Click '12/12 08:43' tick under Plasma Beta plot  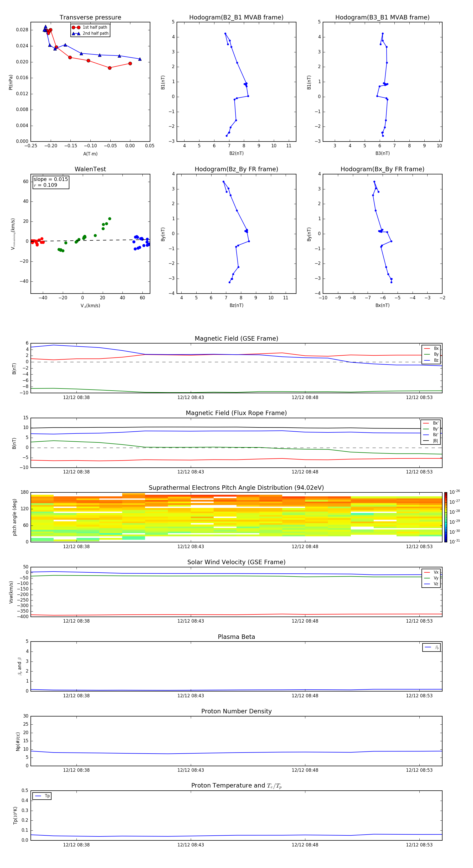pos(191,695)
